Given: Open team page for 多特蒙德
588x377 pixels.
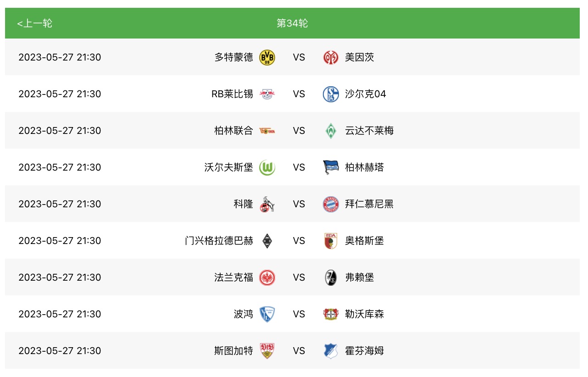Looking at the screenshot, I should (233, 57).
